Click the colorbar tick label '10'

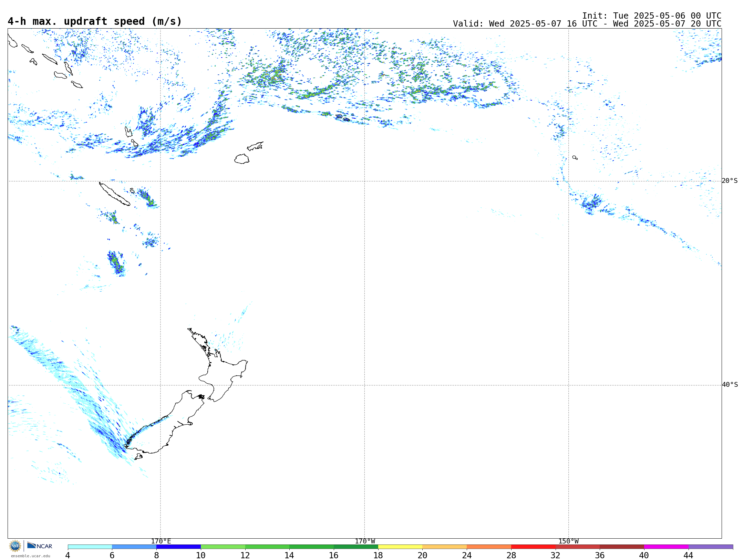pos(201,556)
